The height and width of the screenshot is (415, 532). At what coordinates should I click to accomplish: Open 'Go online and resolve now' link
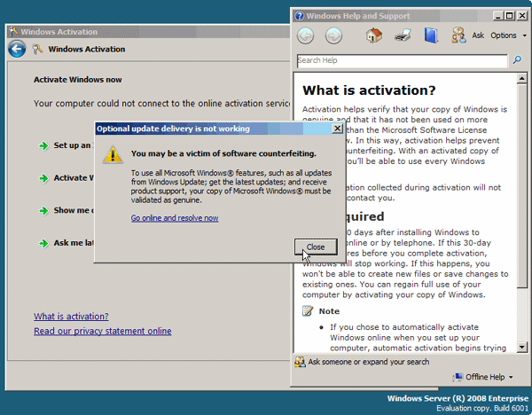175,218
